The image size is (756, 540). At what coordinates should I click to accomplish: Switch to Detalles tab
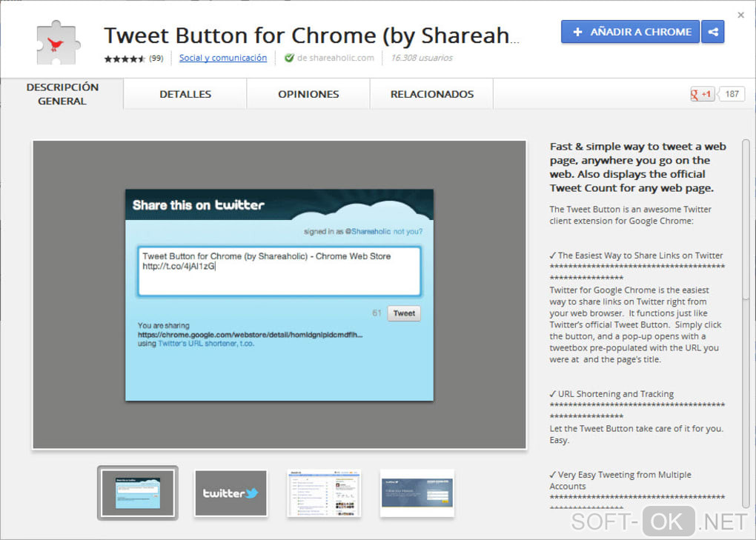185,94
